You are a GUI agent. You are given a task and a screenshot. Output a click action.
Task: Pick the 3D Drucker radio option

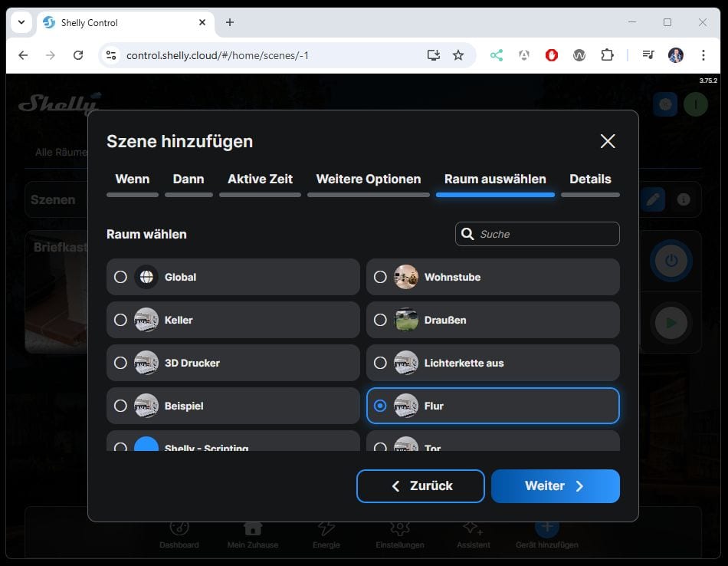(120, 363)
